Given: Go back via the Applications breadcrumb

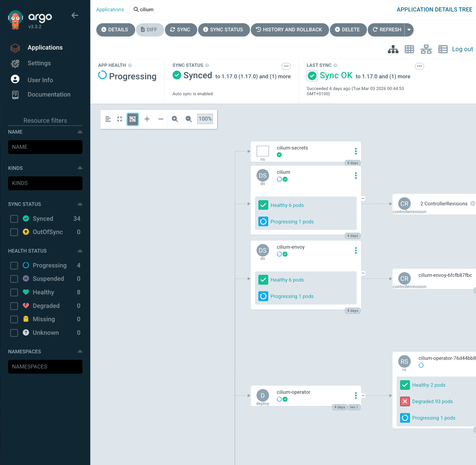Looking at the screenshot, I should click(x=110, y=9).
